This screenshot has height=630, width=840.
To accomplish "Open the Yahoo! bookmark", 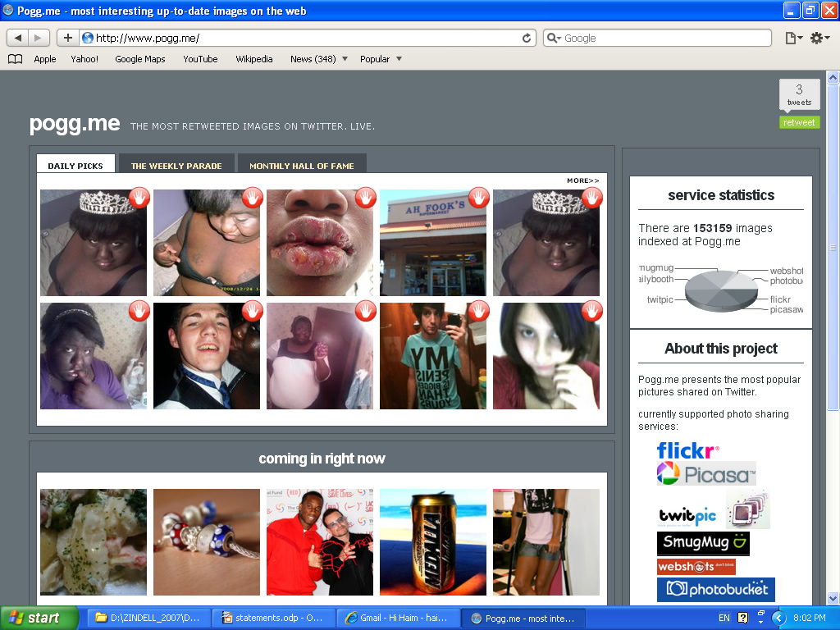I will [84, 59].
